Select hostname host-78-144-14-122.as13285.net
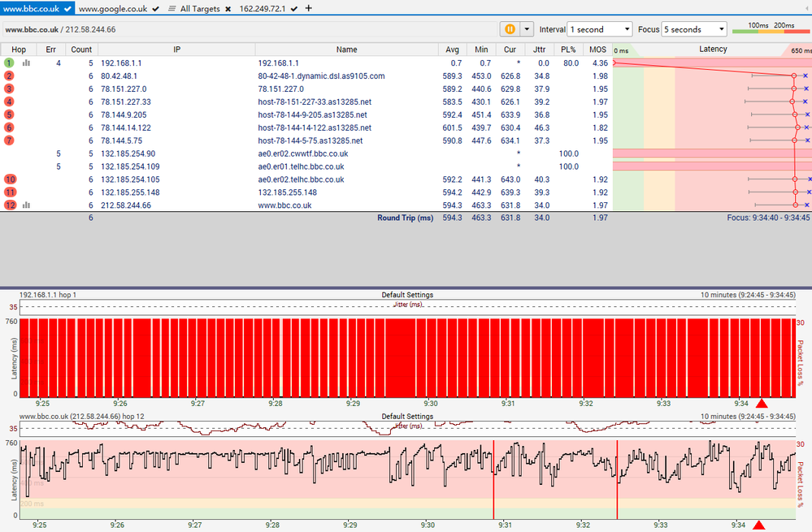Screen dimensions: 812x532 [x=315, y=128]
